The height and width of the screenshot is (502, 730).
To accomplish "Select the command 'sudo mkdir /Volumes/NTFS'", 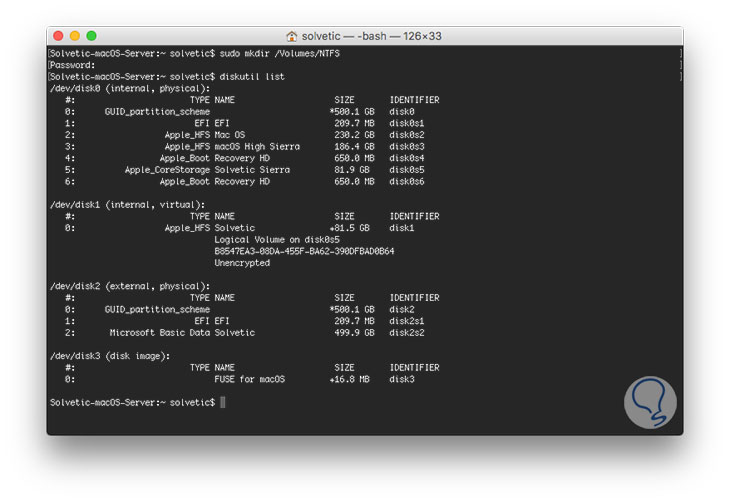I will pyautogui.click(x=279, y=54).
